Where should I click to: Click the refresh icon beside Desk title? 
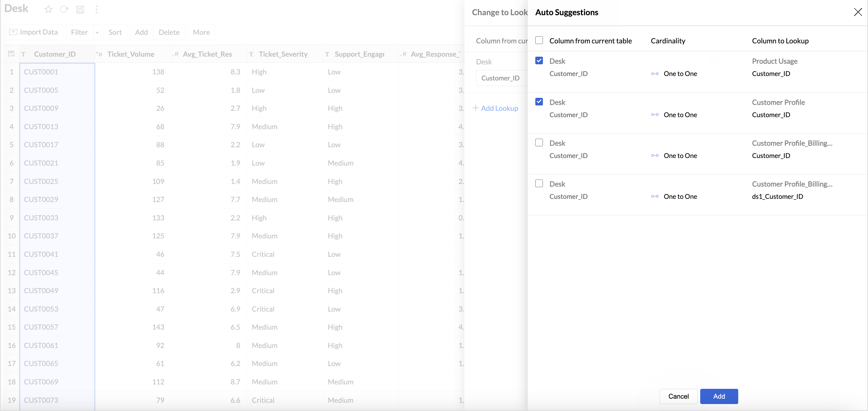[64, 9]
